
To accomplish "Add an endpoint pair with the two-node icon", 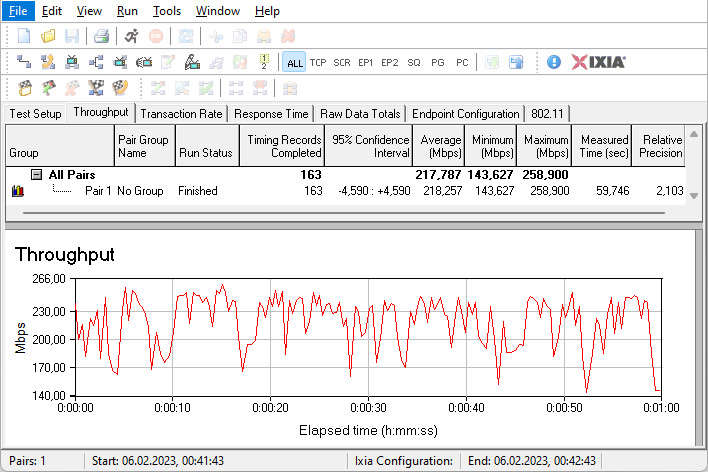I will [x=23, y=62].
